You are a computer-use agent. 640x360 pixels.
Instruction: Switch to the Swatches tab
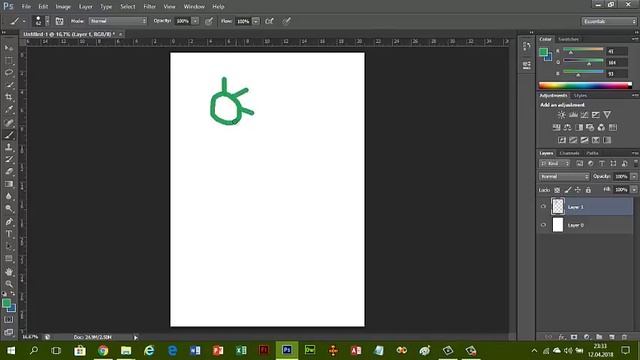coord(568,39)
